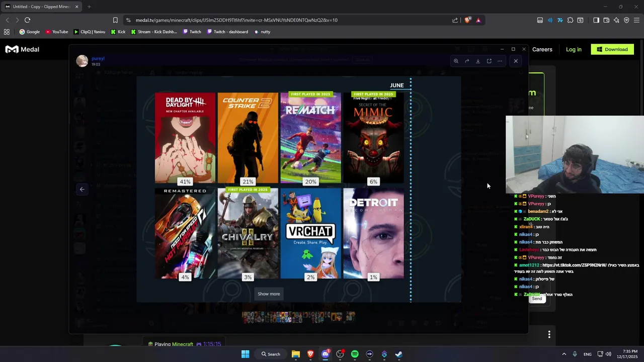Open browser extensions puzzle icon

click(x=570, y=20)
